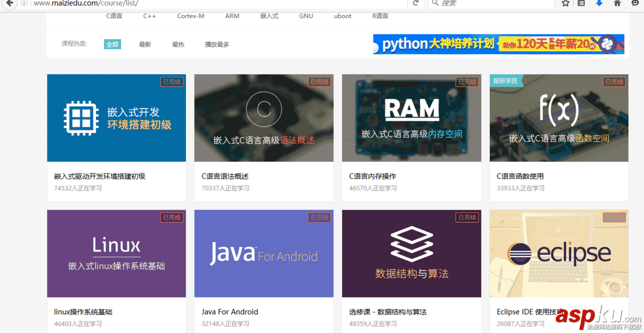Enable the 最新 sorting filter
Screen dimensions: 644x333
tap(145, 44)
